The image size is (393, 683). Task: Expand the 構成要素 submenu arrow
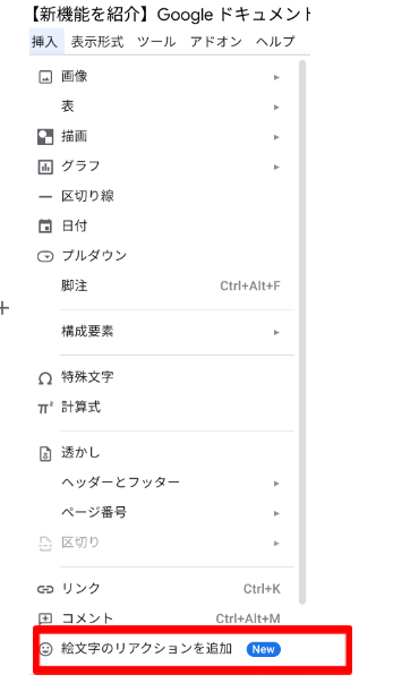coord(276,332)
